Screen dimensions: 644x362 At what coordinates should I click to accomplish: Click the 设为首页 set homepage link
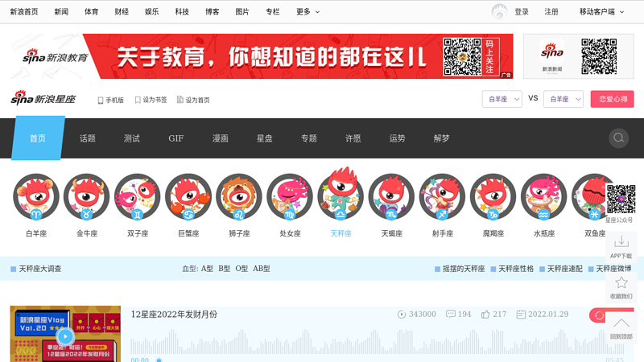pos(193,100)
